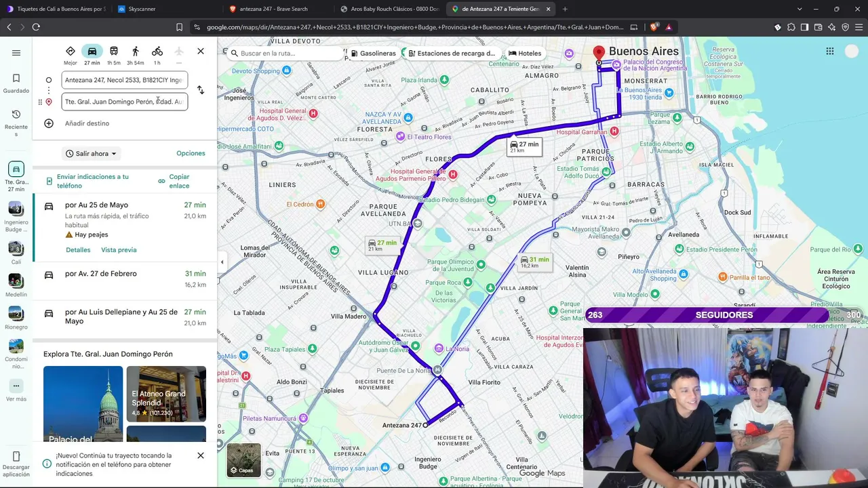Edit the Tte. Gral. Juan Domingo Perón destination field
Screen dimensions: 868x488
coord(124,102)
